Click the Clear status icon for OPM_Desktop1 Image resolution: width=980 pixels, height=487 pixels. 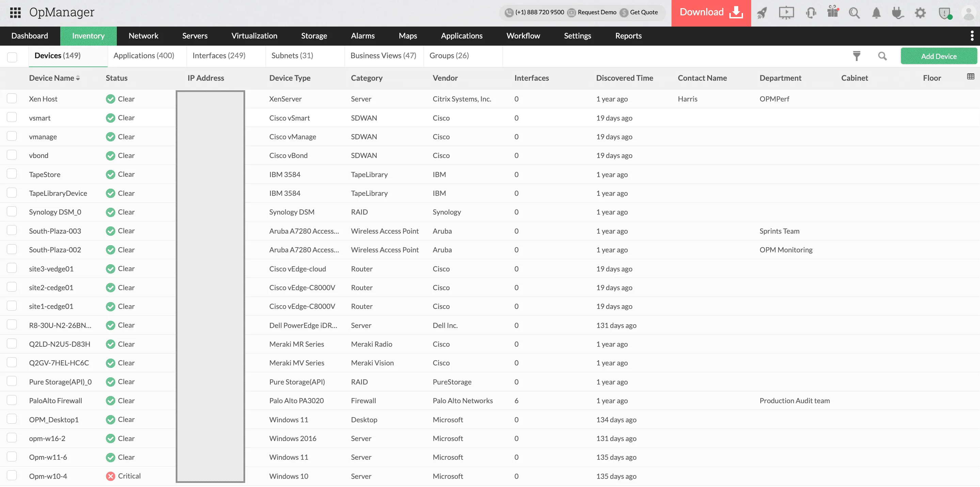point(110,419)
